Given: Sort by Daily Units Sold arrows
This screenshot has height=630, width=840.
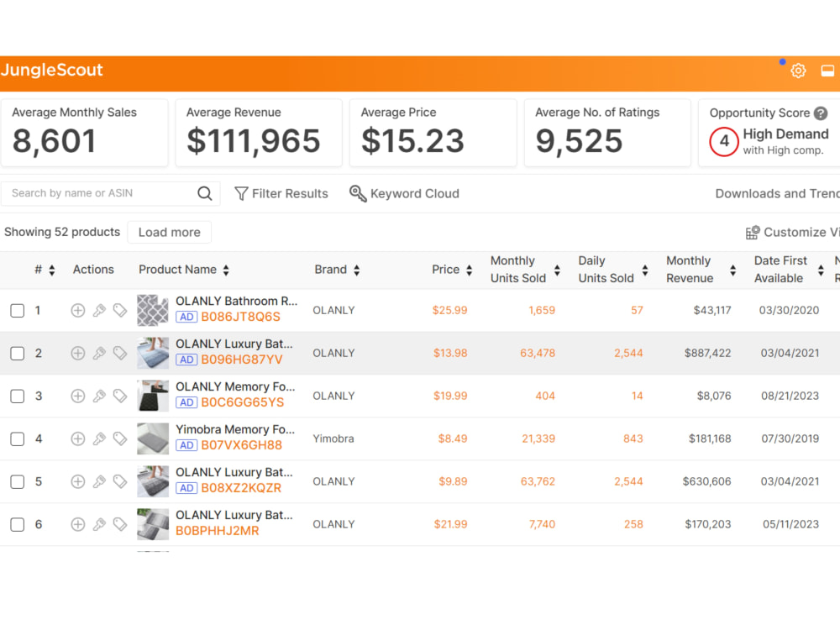Looking at the screenshot, I should 645,270.
